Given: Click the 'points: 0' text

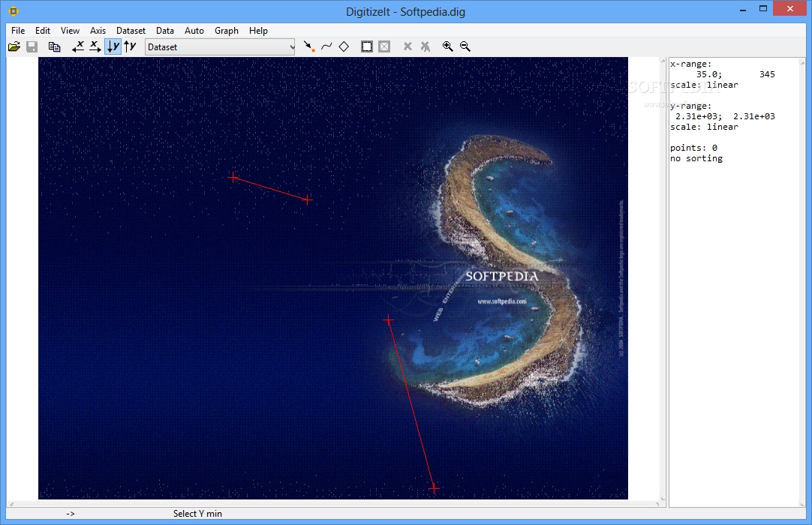Looking at the screenshot, I should [693, 148].
